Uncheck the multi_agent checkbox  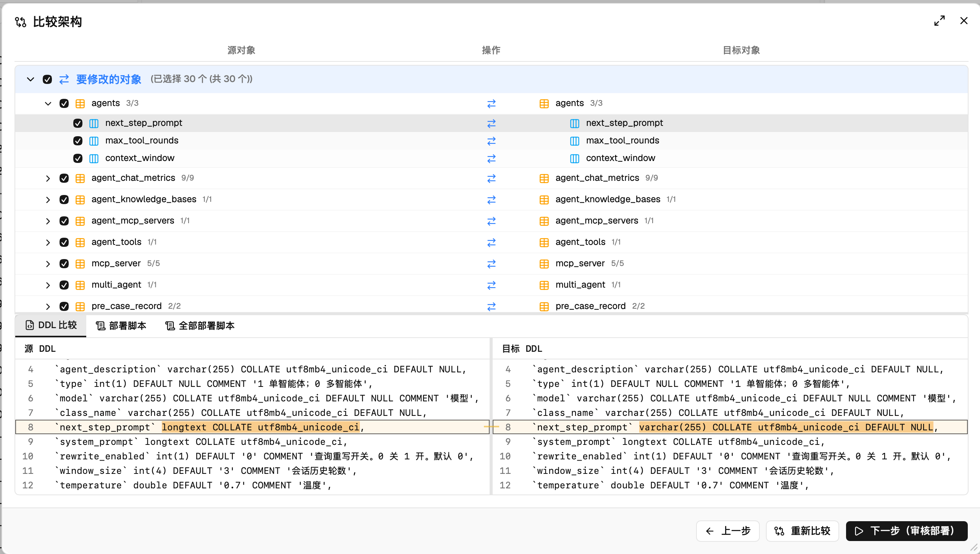pos(64,285)
